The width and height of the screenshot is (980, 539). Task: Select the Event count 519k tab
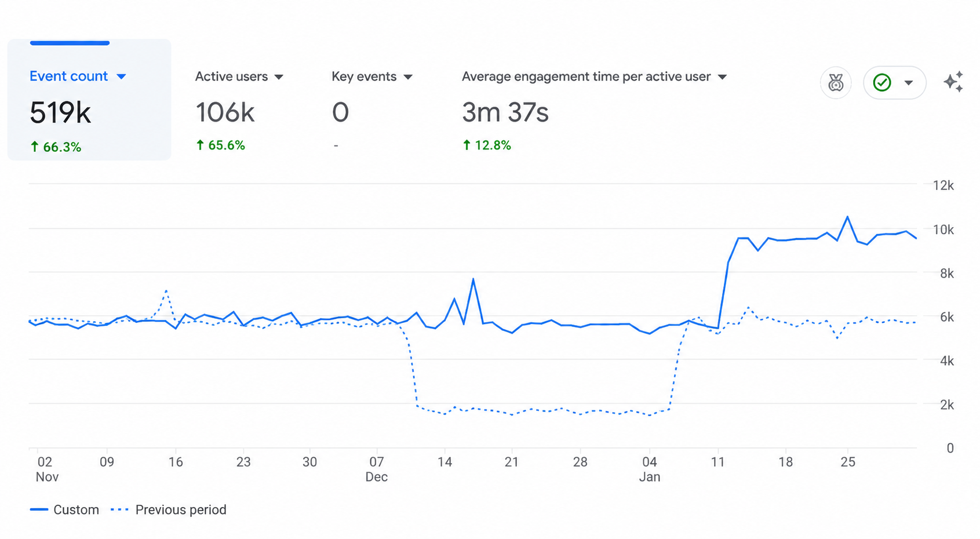(89, 100)
